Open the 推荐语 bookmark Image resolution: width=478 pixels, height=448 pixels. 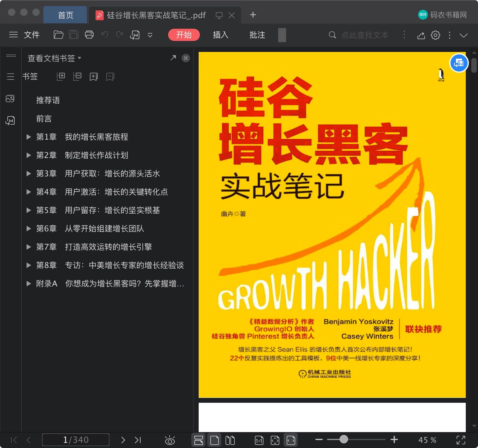pyautogui.click(x=48, y=100)
